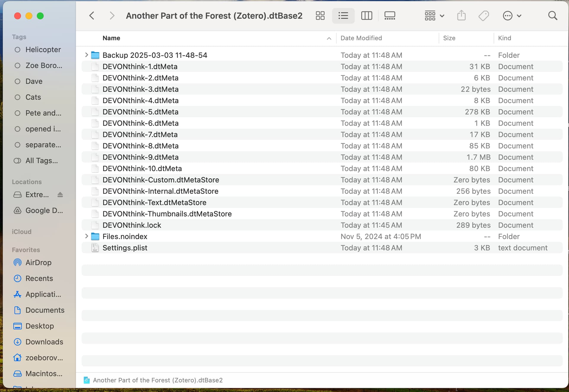This screenshot has width=569, height=392.
Task: Open All Tags… in sidebar
Action: (x=41, y=161)
